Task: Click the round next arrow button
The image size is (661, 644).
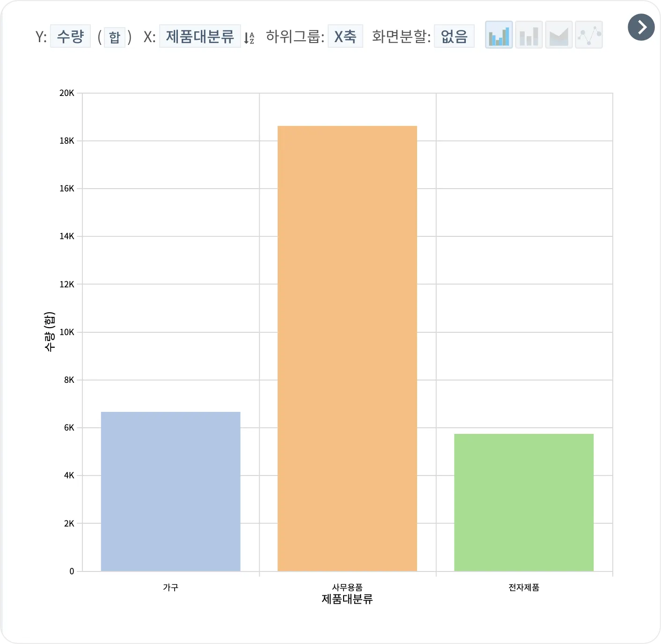Action: [x=641, y=27]
